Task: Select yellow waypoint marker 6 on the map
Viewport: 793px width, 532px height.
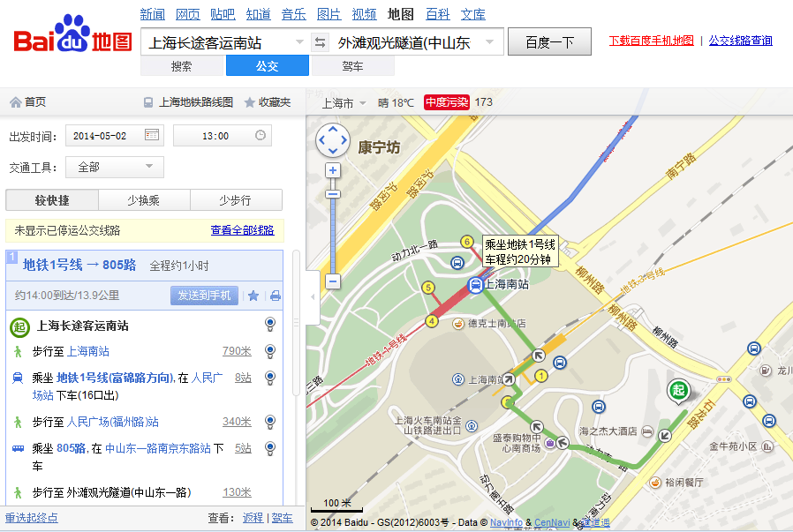Action: coord(467,242)
